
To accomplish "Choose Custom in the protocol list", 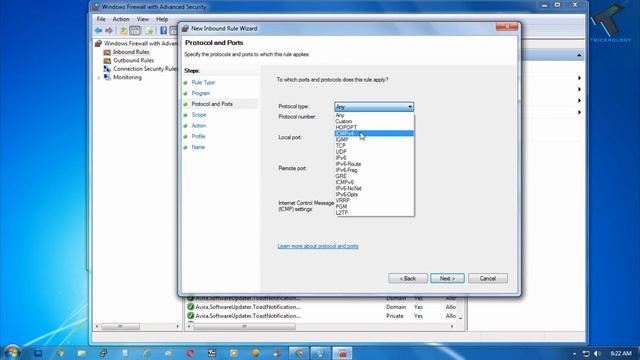I will (374, 121).
